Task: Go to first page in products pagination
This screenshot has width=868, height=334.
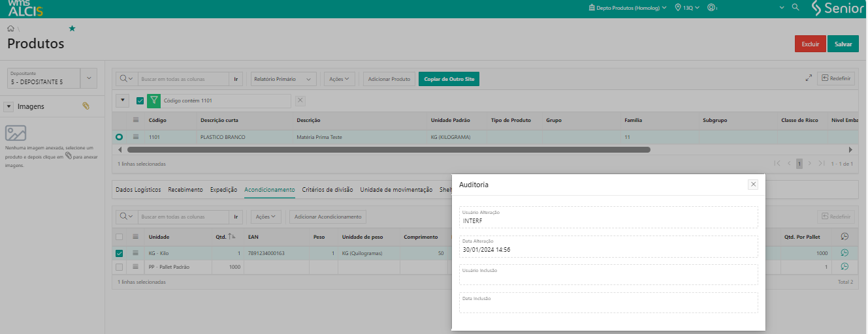Action: (x=777, y=164)
